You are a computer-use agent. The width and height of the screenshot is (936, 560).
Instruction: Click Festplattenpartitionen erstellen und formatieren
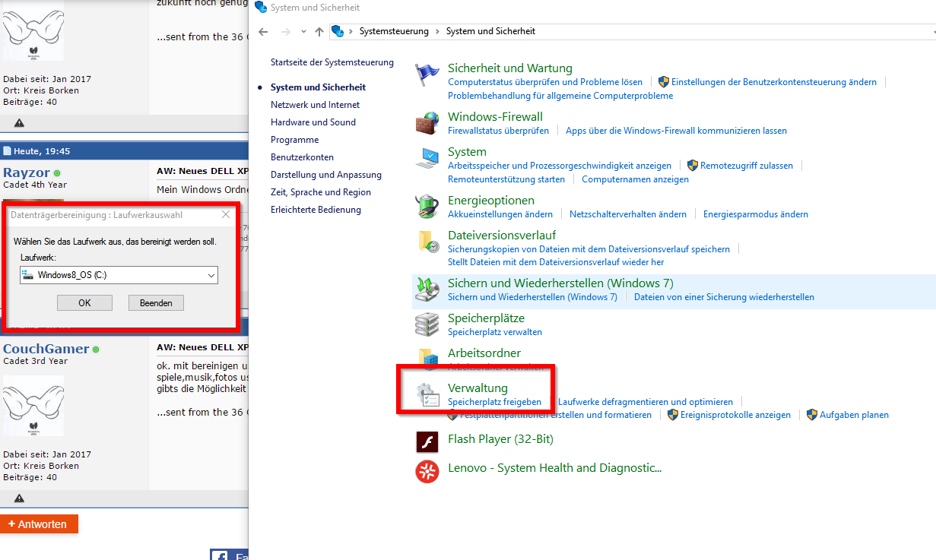(x=556, y=415)
